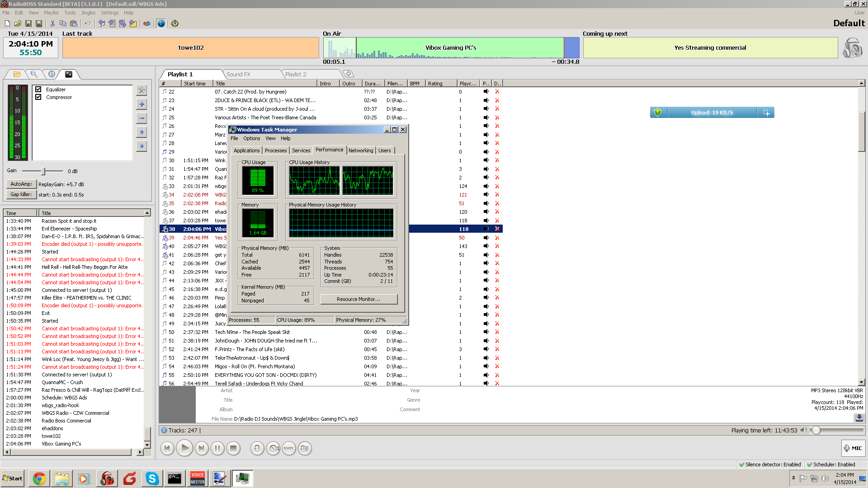Open a playlist with the folder toolbar icon
Image resolution: width=868 pixels, height=488 pixels.
[18, 23]
